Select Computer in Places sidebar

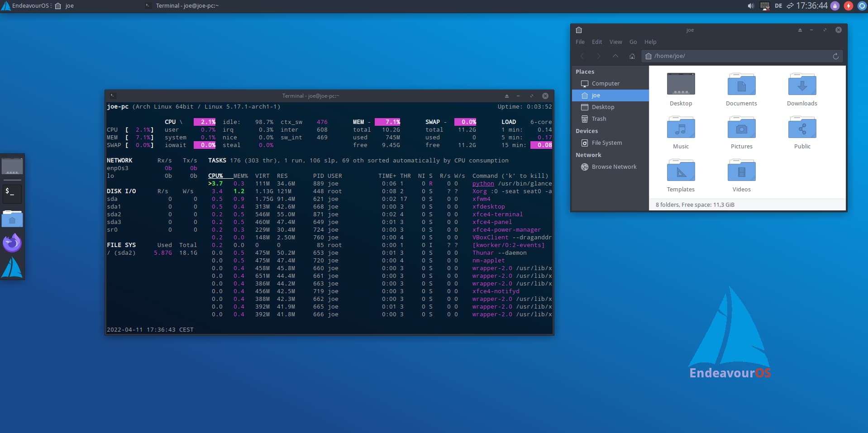coord(610,84)
